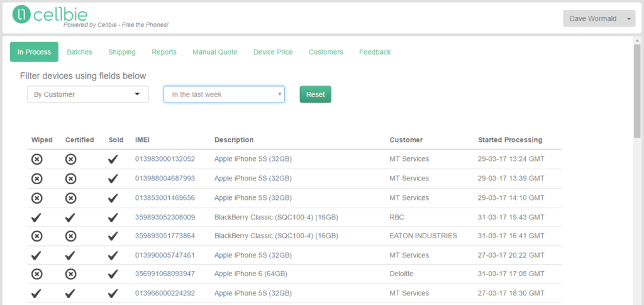
Task: Click Certified checkmark for IMEI 013990005747461
Action: [x=70, y=255]
